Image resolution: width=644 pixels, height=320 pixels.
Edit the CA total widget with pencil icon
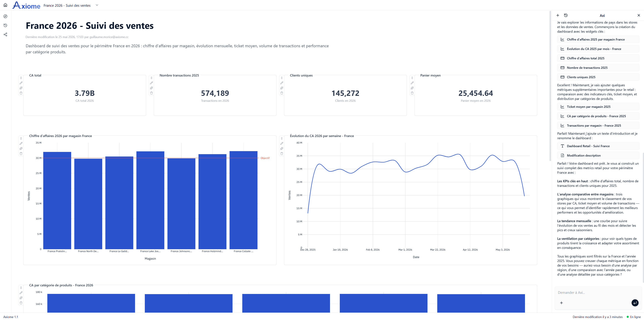pyautogui.click(x=21, y=83)
